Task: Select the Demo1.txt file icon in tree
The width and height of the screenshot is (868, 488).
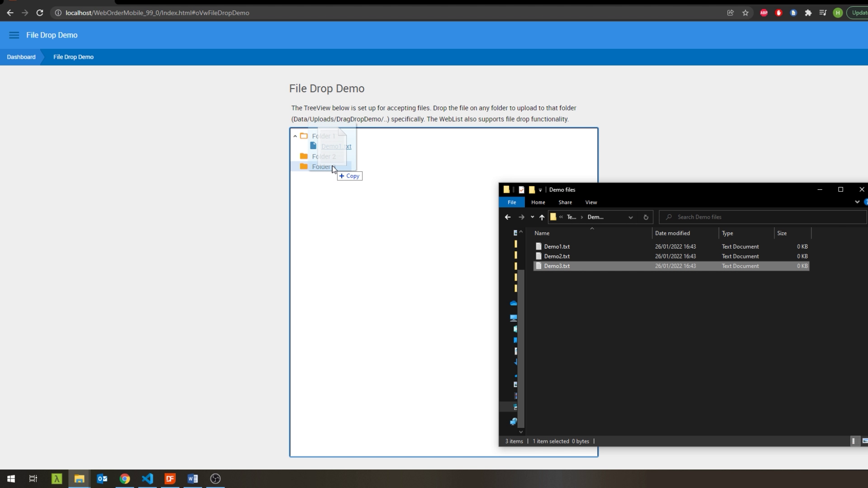Action: [x=313, y=145]
